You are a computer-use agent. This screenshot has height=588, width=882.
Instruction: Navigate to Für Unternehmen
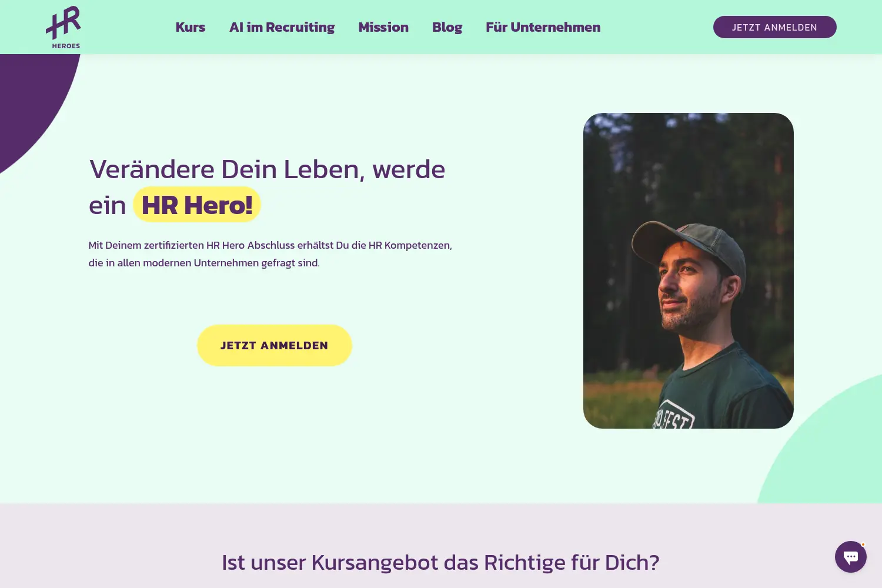tap(543, 27)
